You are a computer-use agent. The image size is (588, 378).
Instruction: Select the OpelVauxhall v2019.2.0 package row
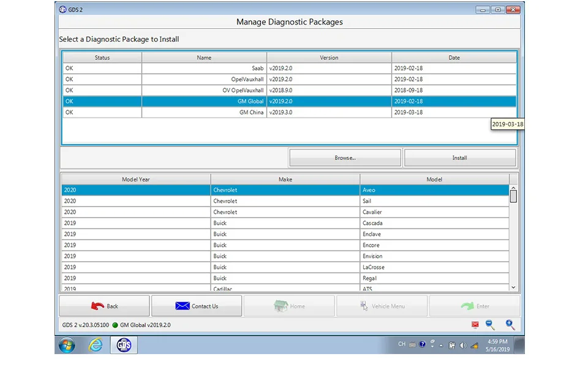click(290, 79)
